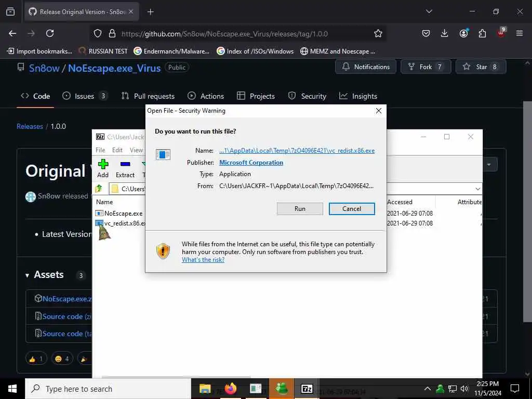Open the NoEscape.exe_Virus repository link
This screenshot has width=532, height=399.
[x=114, y=68]
